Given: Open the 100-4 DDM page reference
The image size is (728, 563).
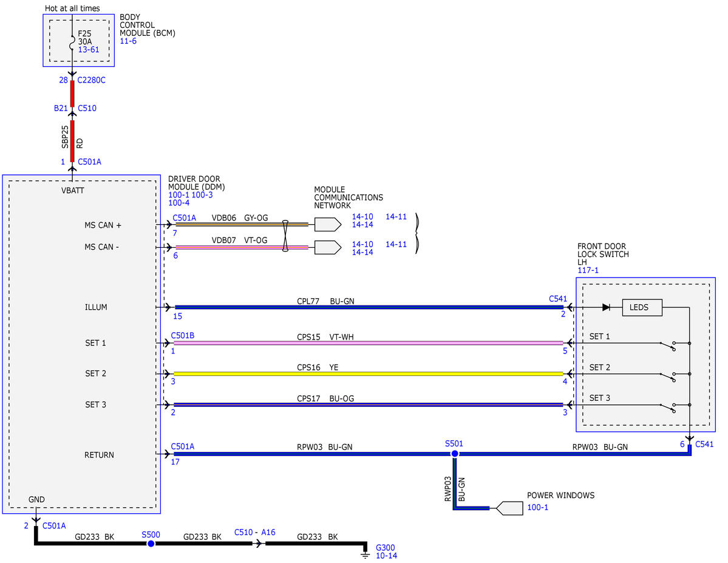Looking at the screenshot, I should pyautogui.click(x=179, y=202).
